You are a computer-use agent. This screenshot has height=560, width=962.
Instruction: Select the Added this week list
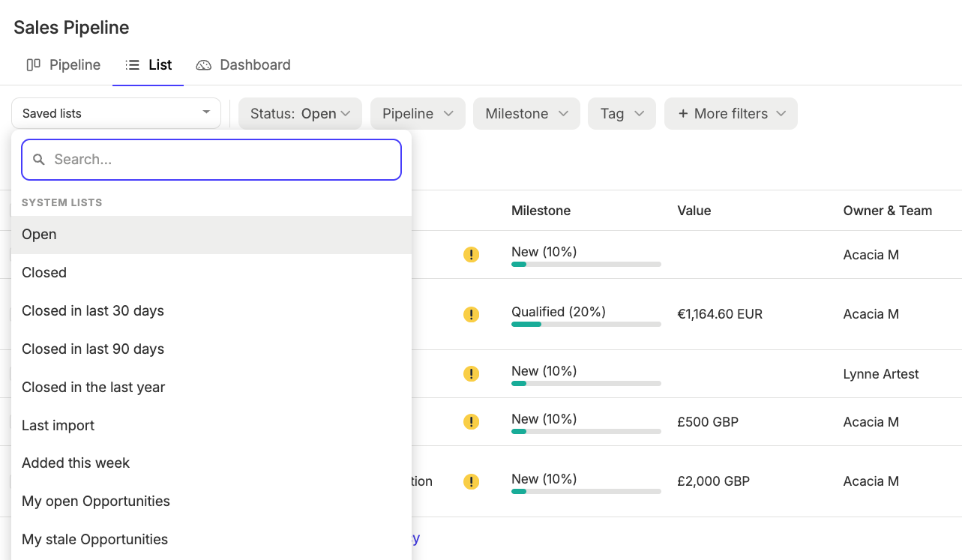(x=211, y=463)
